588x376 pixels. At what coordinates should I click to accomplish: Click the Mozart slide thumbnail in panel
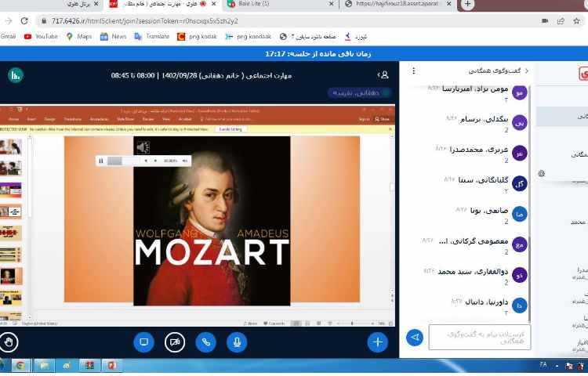point(11,276)
